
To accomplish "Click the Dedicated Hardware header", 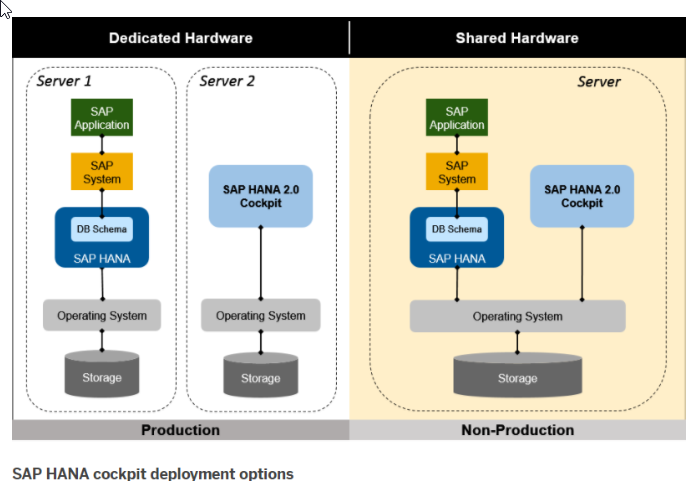I will coord(181,38).
